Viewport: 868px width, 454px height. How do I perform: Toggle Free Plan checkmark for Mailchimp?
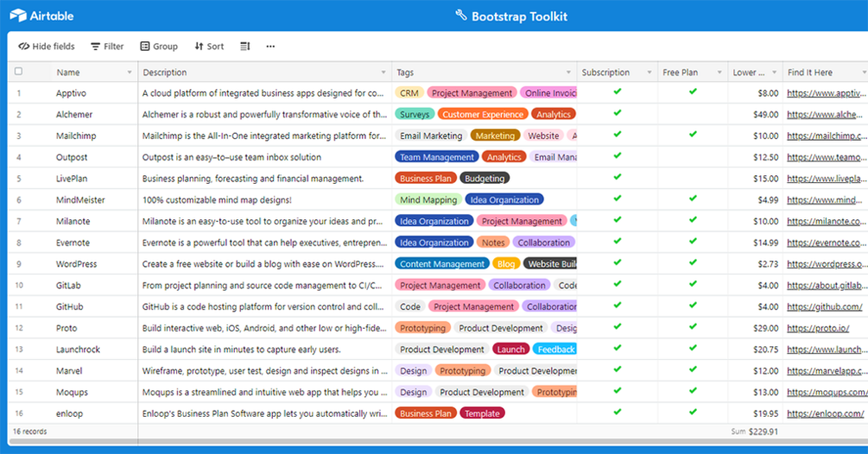tap(693, 135)
